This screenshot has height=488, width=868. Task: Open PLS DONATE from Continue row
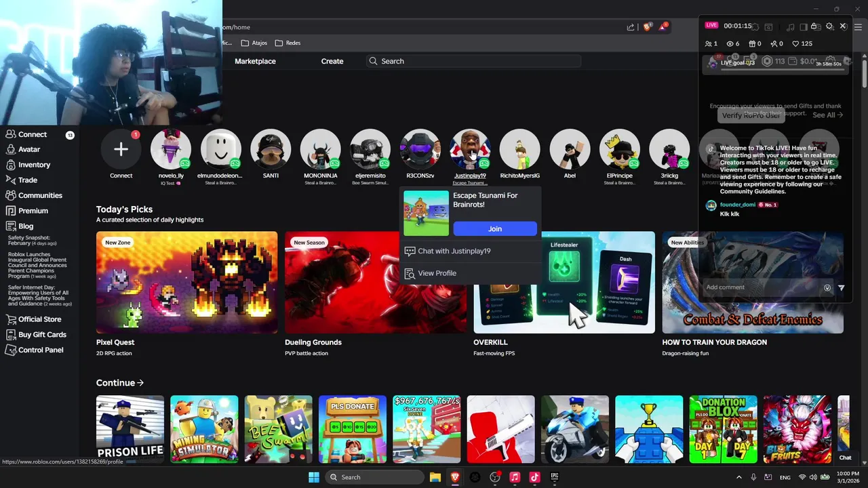353,429
